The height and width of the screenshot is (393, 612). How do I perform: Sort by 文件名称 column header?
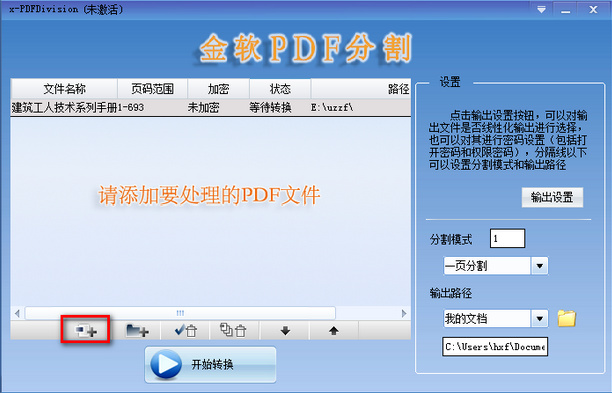(x=64, y=89)
